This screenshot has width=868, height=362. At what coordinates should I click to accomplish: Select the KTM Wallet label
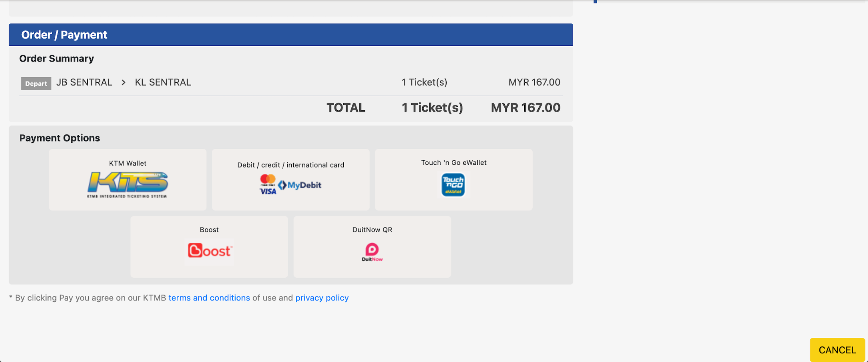[x=128, y=163]
